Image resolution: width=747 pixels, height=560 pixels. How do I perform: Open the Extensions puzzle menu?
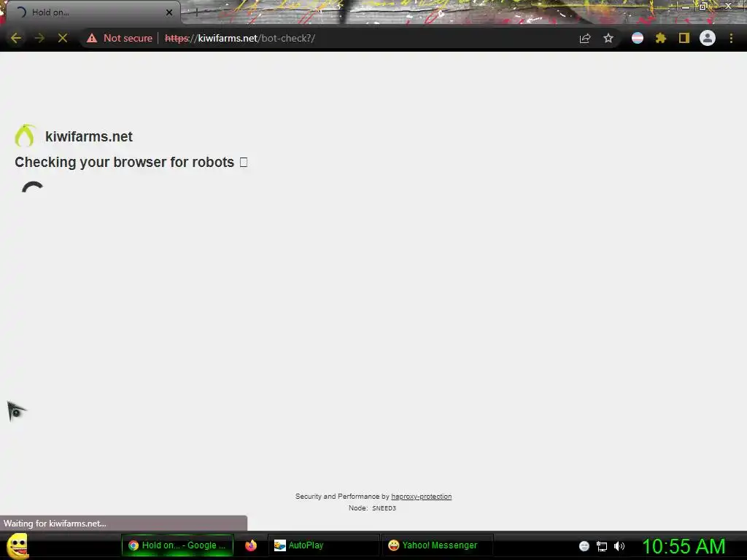[660, 38]
